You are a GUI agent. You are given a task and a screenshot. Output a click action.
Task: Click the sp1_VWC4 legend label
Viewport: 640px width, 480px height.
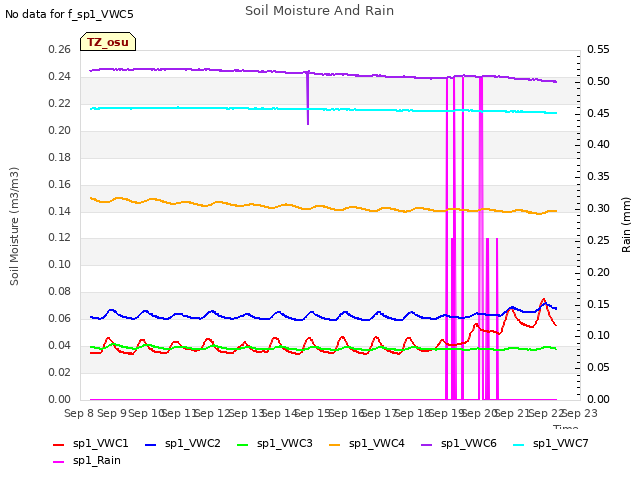(x=377, y=443)
